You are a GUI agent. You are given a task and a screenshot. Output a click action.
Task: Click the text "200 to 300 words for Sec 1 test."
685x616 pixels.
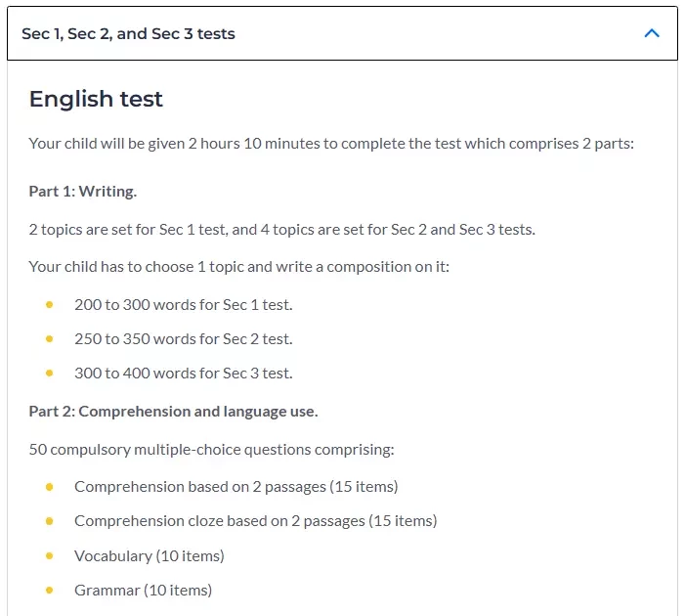coord(184,305)
